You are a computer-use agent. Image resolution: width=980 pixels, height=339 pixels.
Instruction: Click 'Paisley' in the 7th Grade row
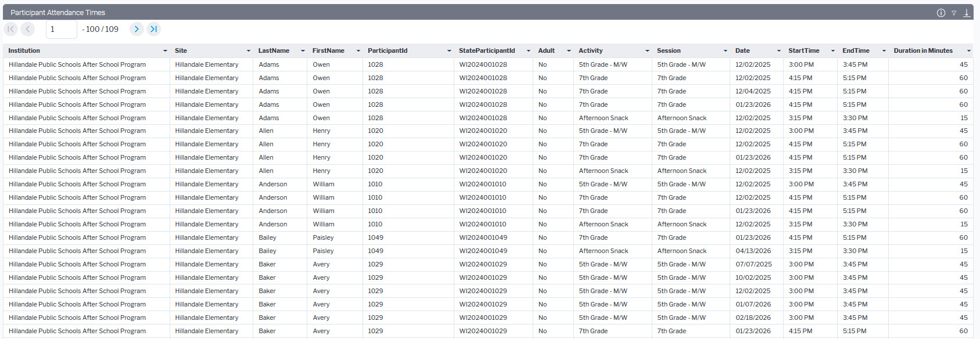click(x=323, y=237)
